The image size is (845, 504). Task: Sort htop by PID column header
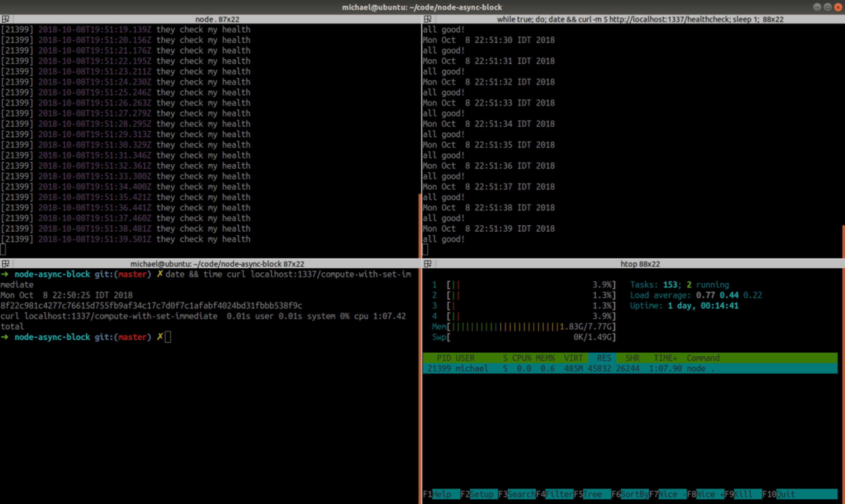[x=443, y=358]
